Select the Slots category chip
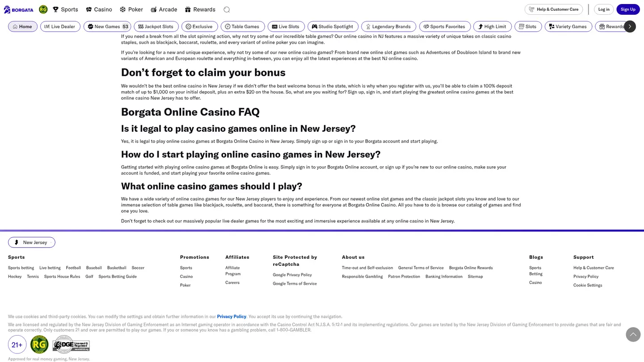 528,26
